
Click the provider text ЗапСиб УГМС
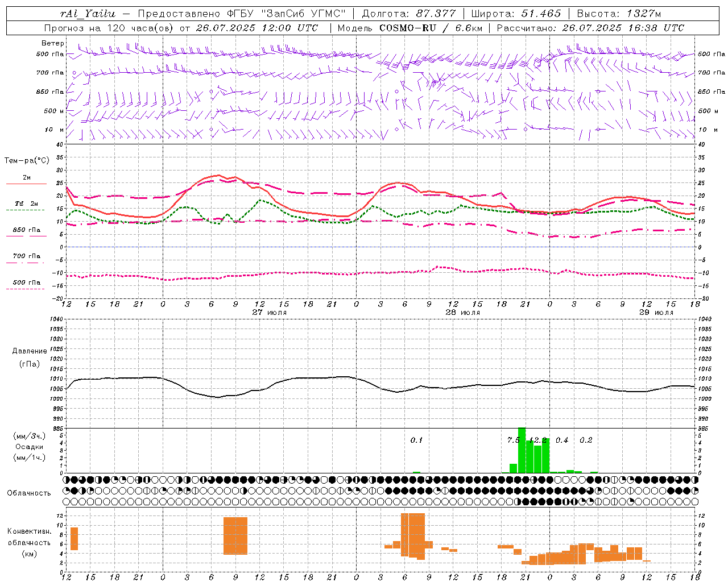click(303, 14)
